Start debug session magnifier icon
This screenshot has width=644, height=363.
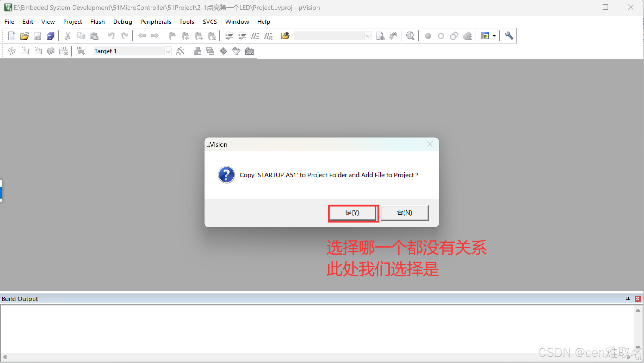[x=410, y=36]
